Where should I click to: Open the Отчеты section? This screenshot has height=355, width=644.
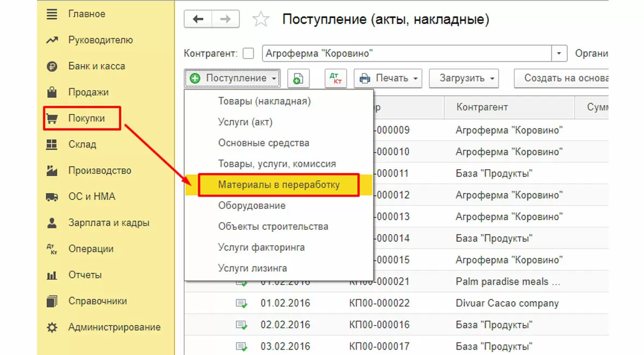(85, 276)
